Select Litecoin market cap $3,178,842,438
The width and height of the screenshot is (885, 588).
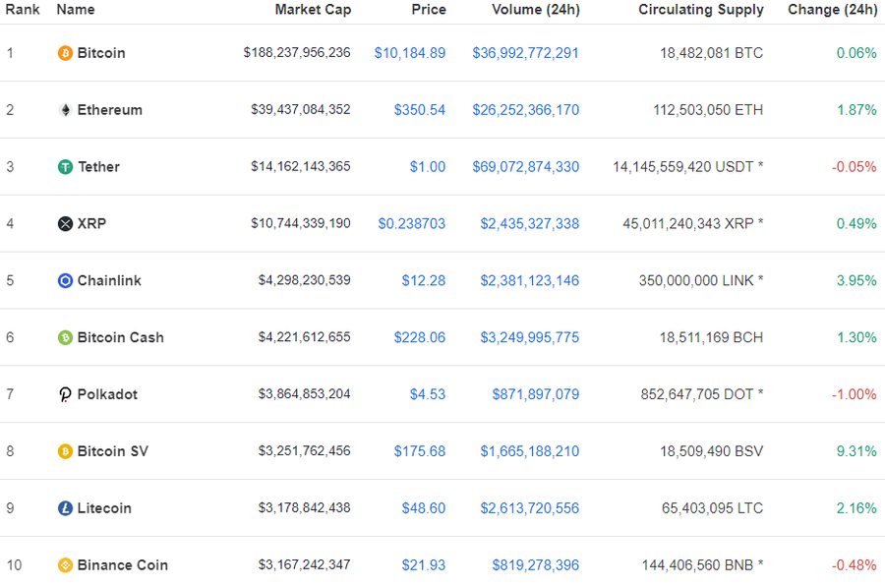click(305, 508)
